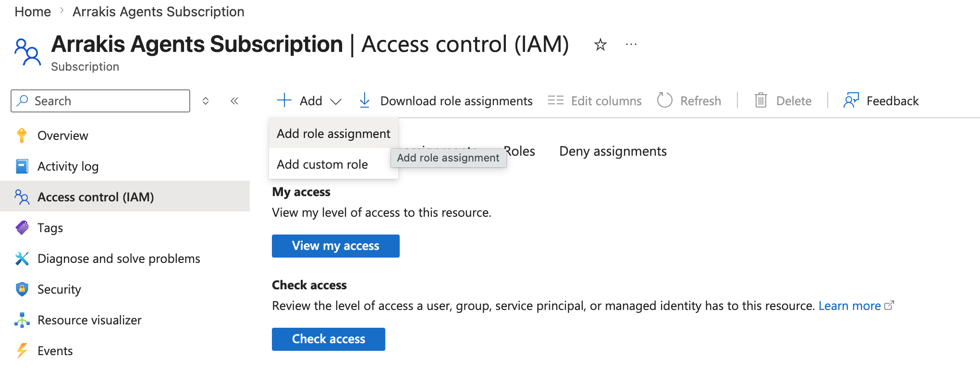The image size is (980, 371).
Task: Click the 'Check access' heading text
Action: click(309, 285)
